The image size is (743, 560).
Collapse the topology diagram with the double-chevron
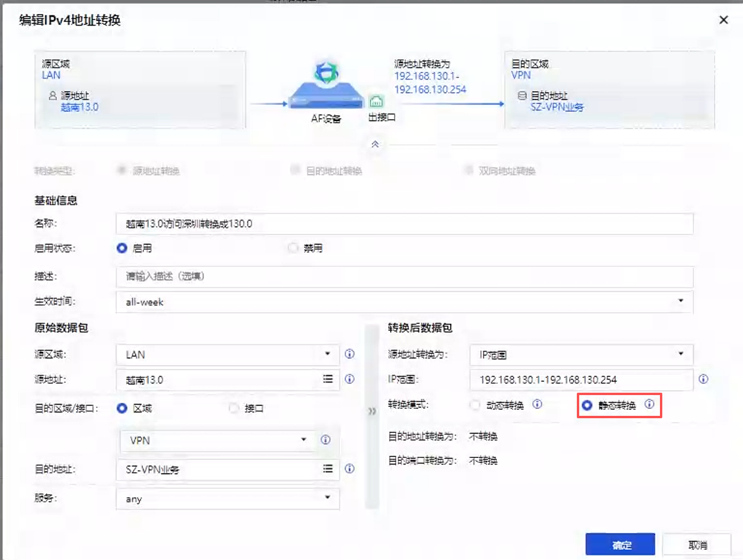pyautogui.click(x=375, y=144)
